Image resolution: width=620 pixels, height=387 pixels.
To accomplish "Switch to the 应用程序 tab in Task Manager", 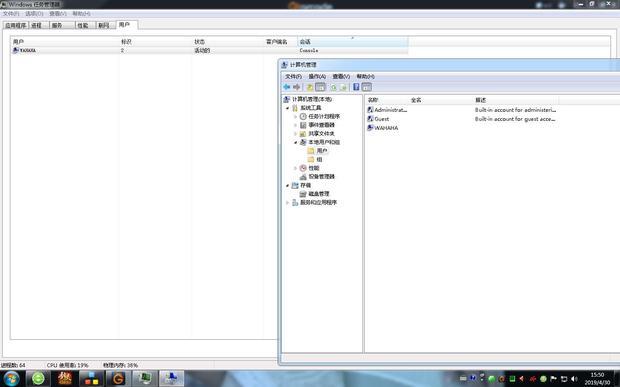I will click(x=15, y=25).
